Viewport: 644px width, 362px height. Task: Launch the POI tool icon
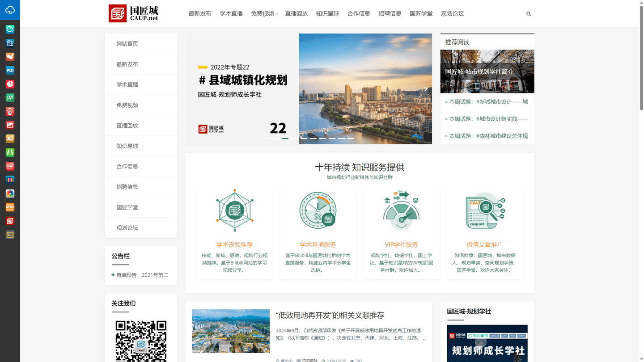(10, 71)
